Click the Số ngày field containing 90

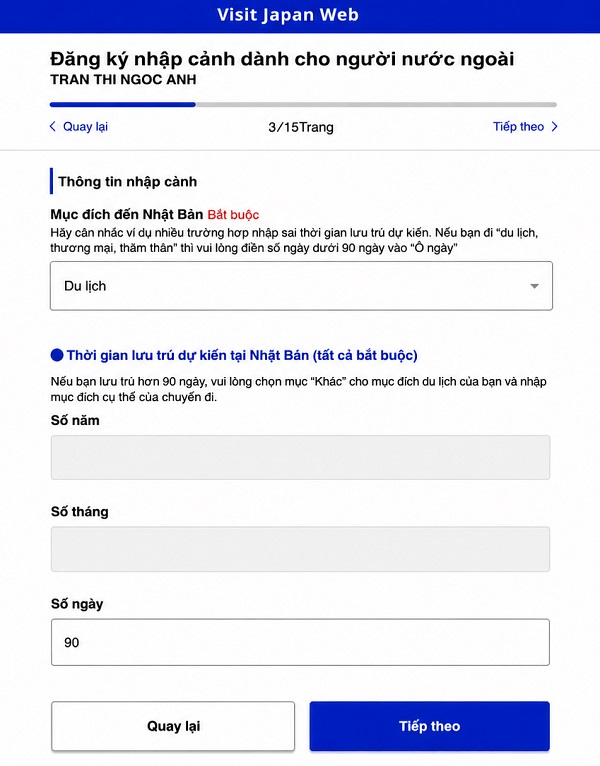click(x=300, y=642)
